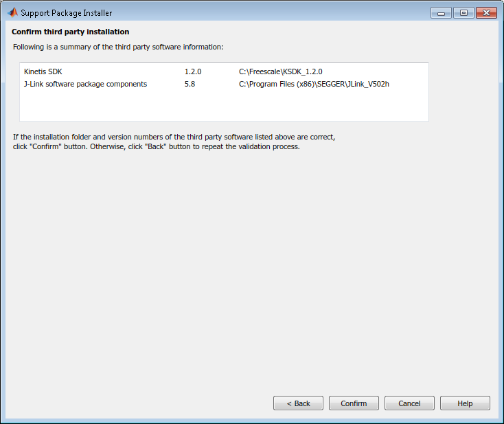Maximize the Support Package Installer window
This screenshot has height=424, width=504.
463,13
